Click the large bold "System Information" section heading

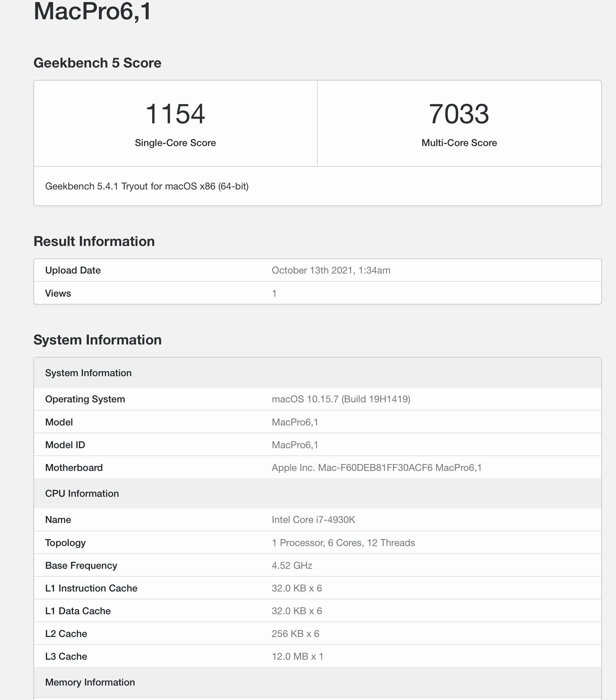(97, 340)
